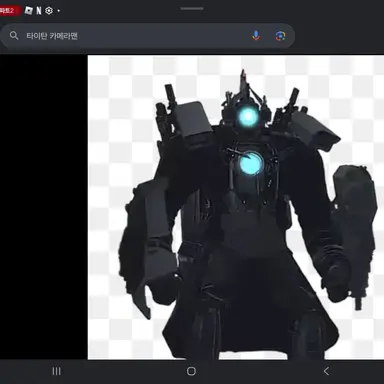Tap the Android back button
384x384 pixels.
tap(326, 371)
